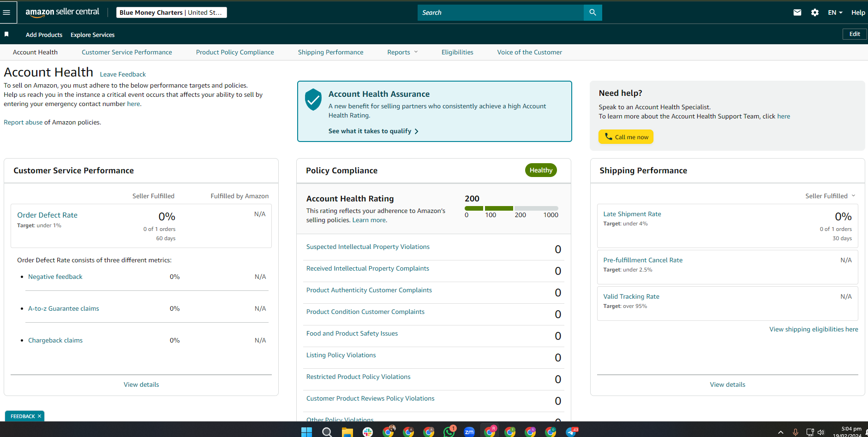Open the Valid Tracking Rate link
868x437 pixels.
pos(631,296)
